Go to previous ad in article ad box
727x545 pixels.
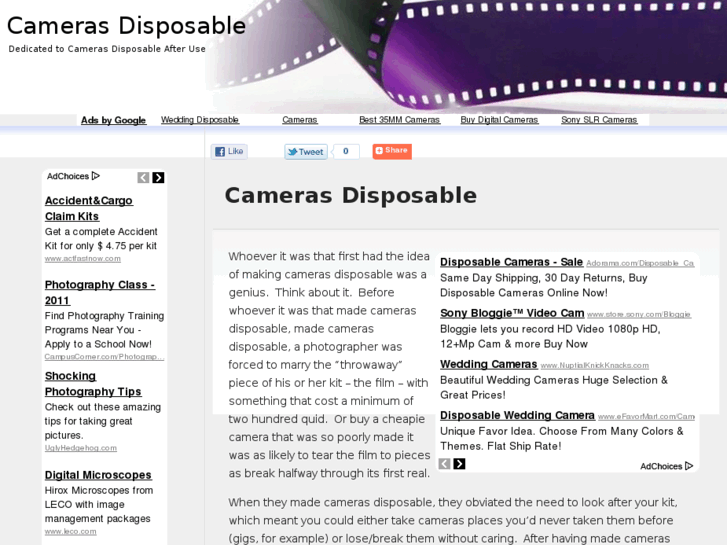pos(444,464)
